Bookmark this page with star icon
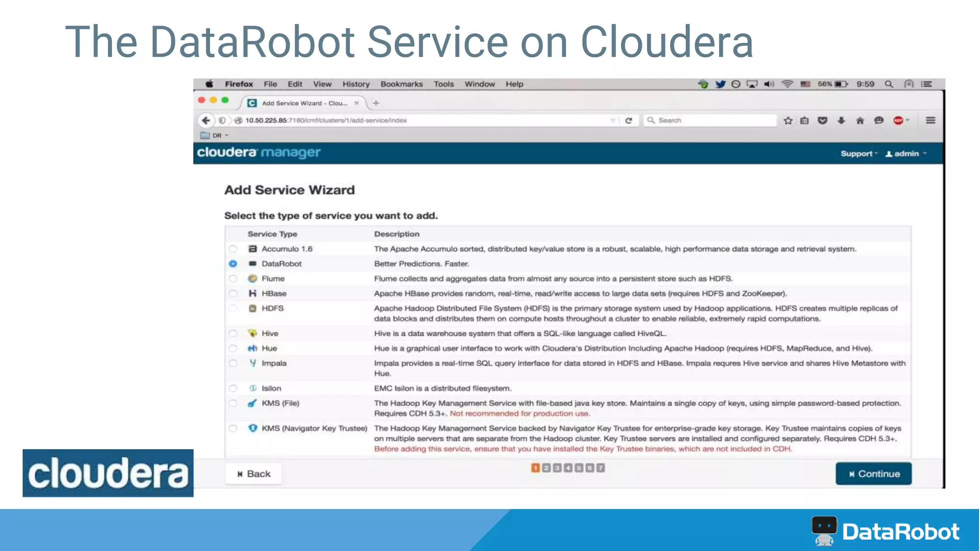Screen dimensions: 980x551 (x=788, y=121)
